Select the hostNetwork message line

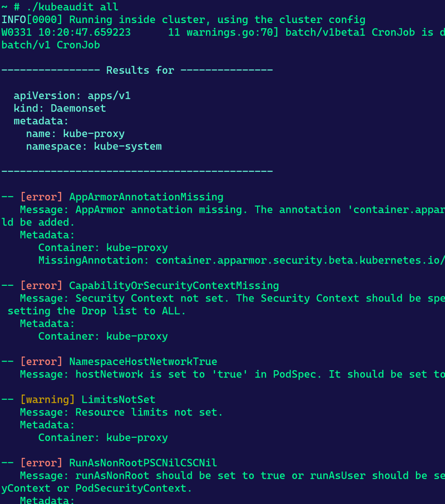point(232,374)
